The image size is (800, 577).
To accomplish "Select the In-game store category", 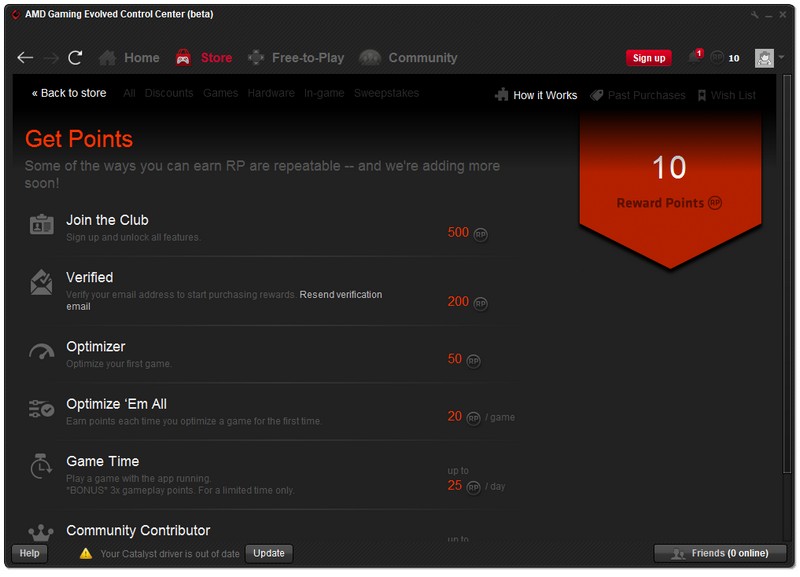I will (x=324, y=93).
